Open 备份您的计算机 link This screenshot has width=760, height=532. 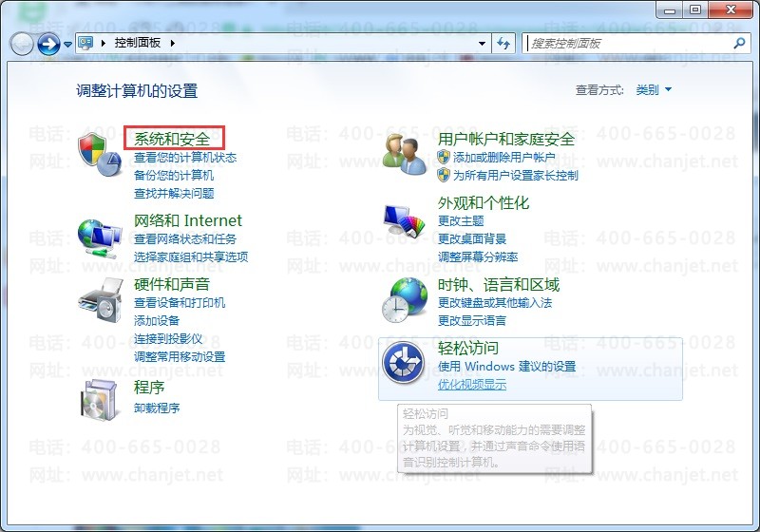(x=174, y=176)
